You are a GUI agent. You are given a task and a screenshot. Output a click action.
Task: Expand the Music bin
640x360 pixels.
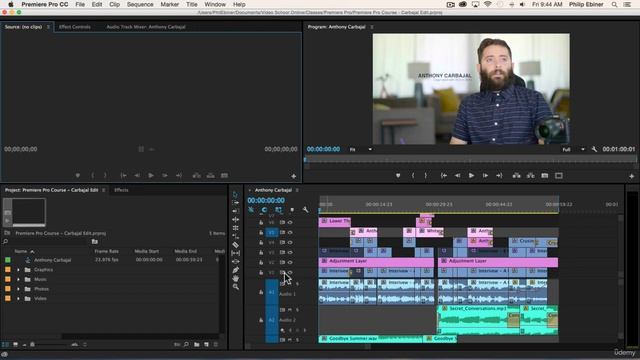pyautogui.click(x=18, y=280)
